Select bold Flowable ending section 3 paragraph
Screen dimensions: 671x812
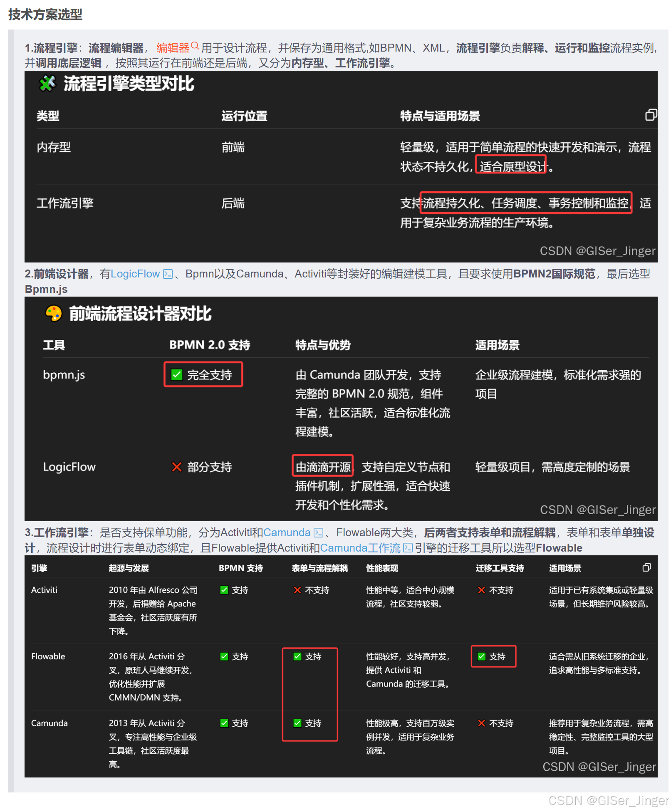(x=559, y=548)
